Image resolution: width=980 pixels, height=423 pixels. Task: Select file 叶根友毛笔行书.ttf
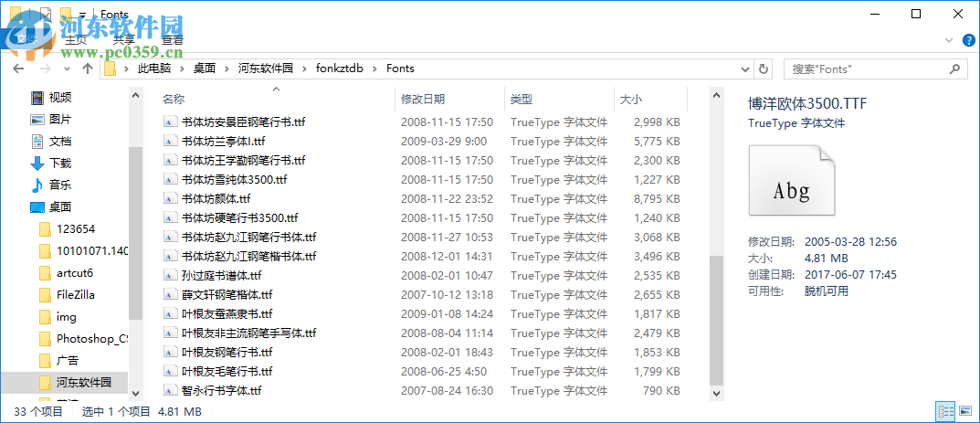coord(227,372)
